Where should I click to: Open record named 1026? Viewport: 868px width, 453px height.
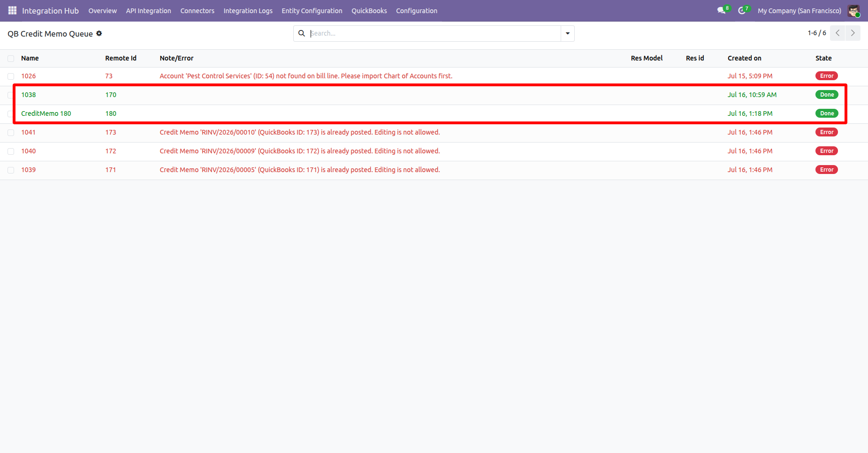click(x=29, y=76)
